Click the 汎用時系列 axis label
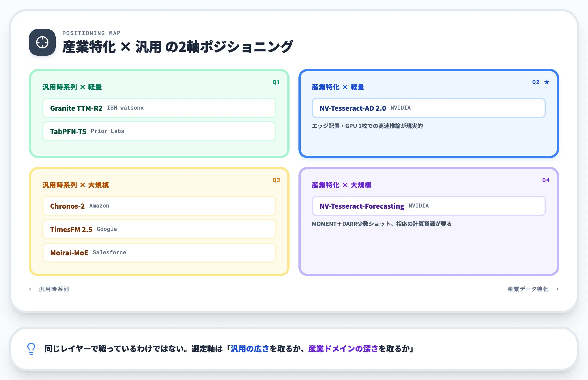The height and width of the screenshot is (380, 588). click(54, 289)
